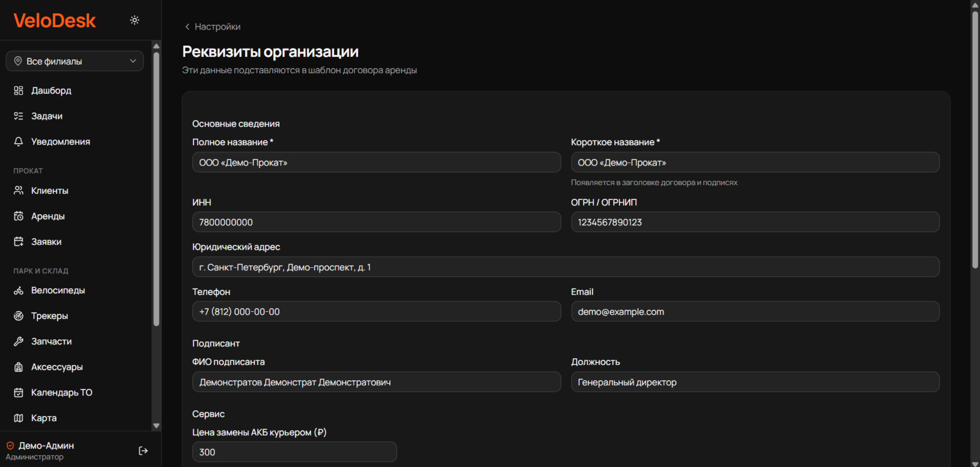Screen dimensions: 980x467
Task: Click the VeloDesk logo
Action: [x=55, y=20]
